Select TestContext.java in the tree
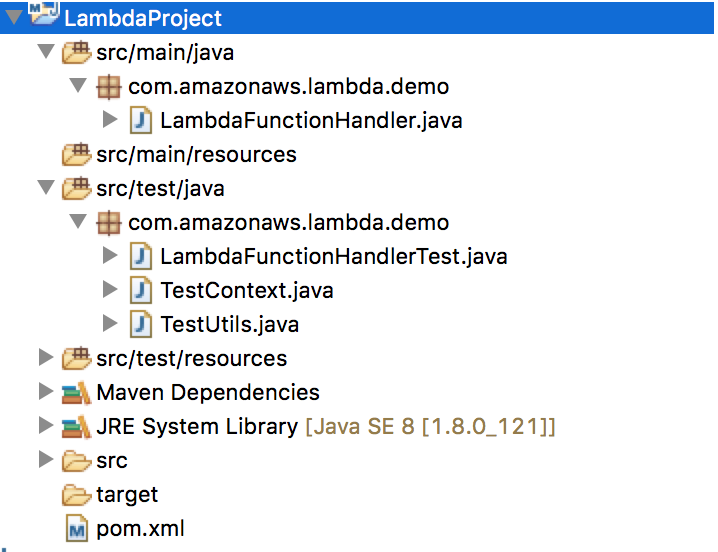 [x=246, y=291]
